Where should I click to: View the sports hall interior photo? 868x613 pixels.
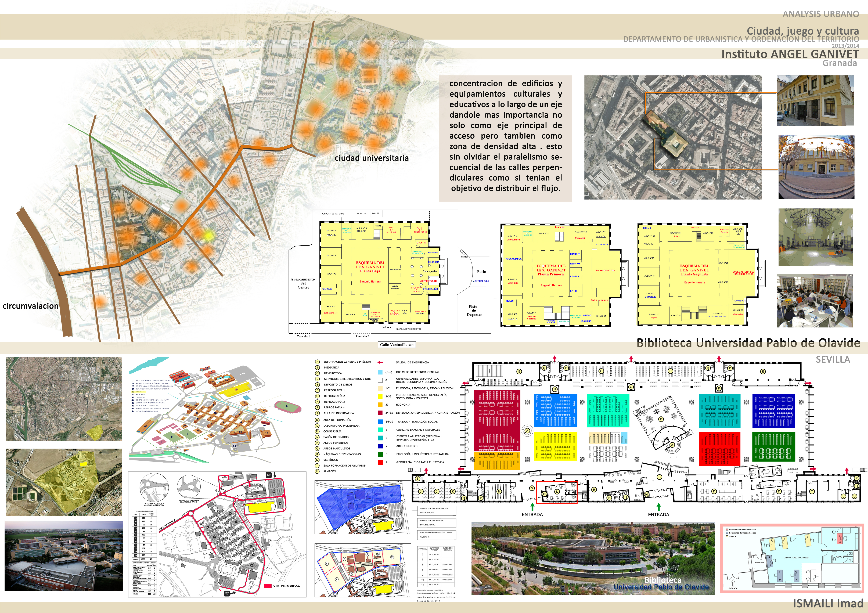(x=816, y=237)
